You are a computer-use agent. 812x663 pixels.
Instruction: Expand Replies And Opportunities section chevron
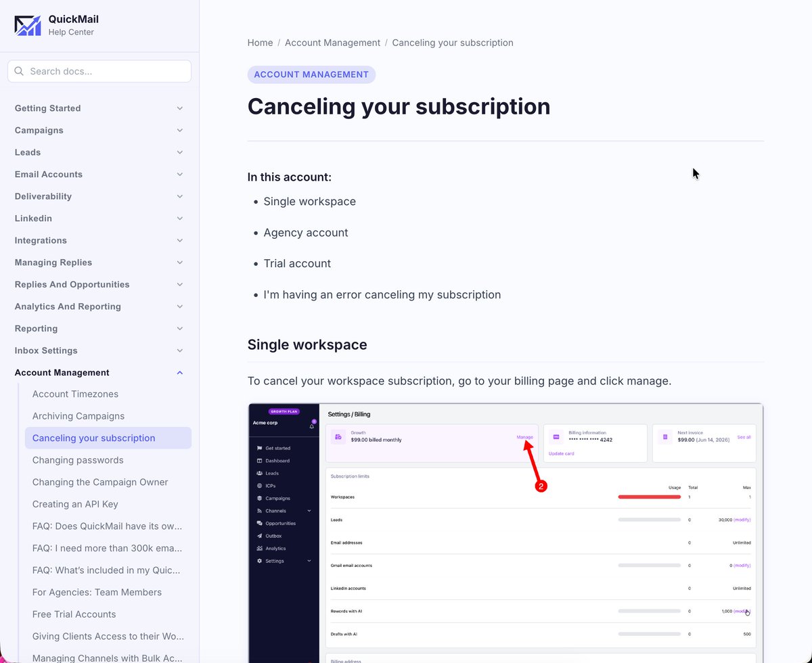pyautogui.click(x=179, y=285)
